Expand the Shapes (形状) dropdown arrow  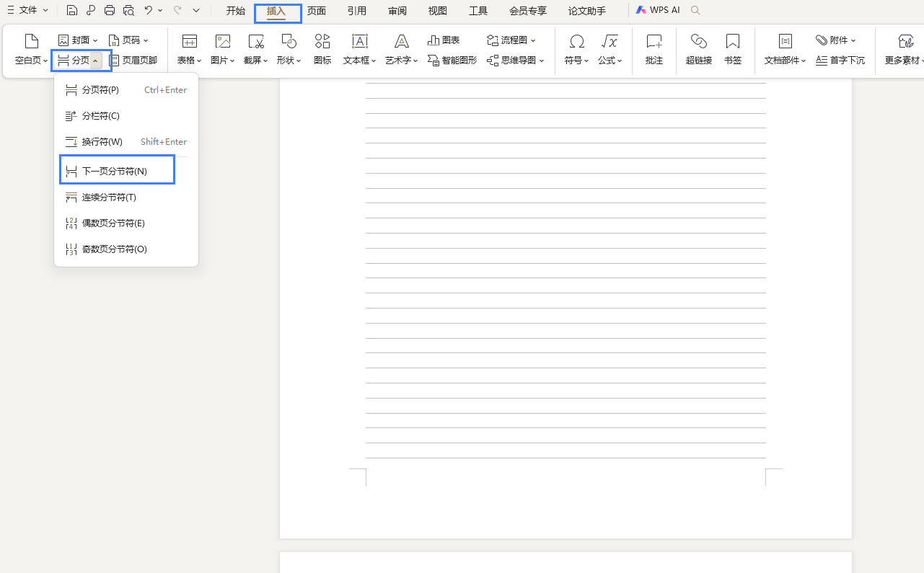coord(299,61)
